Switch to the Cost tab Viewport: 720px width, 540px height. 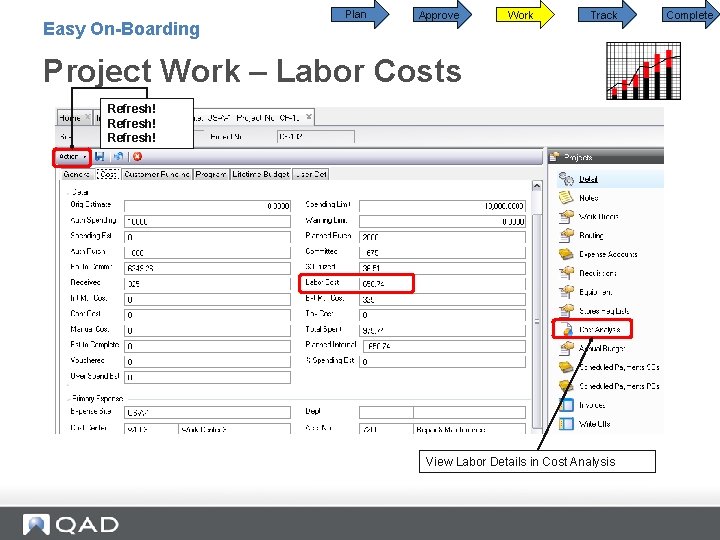[108, 174]
